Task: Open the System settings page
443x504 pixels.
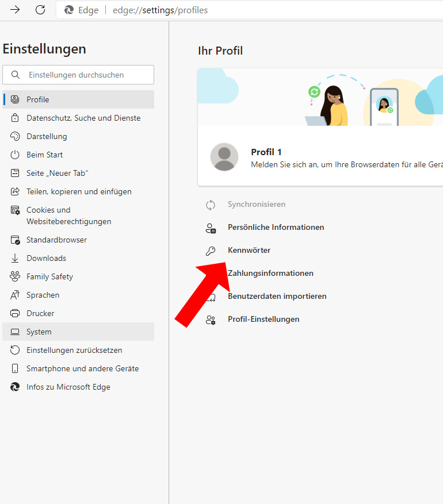Action: click(x=39, y=332)
